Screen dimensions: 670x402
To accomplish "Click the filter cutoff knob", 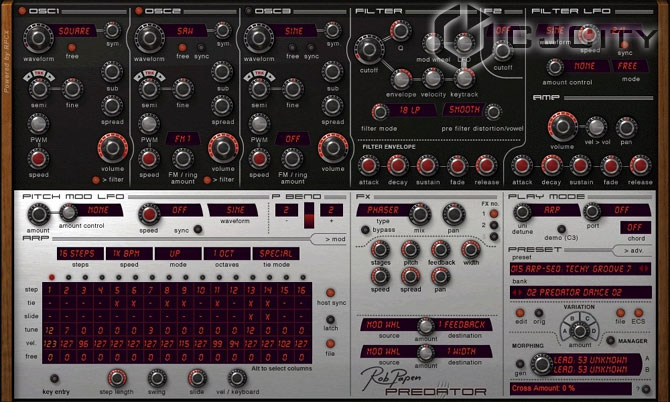I will coord(369,50).
